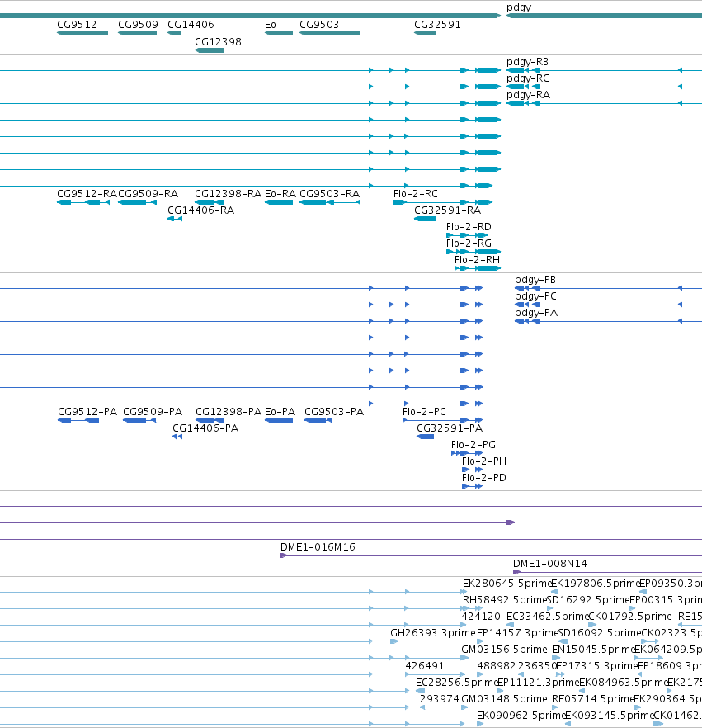Open the SD16292.5prime EST
This screenshot has height=728, width=702.
pos(550,608)
